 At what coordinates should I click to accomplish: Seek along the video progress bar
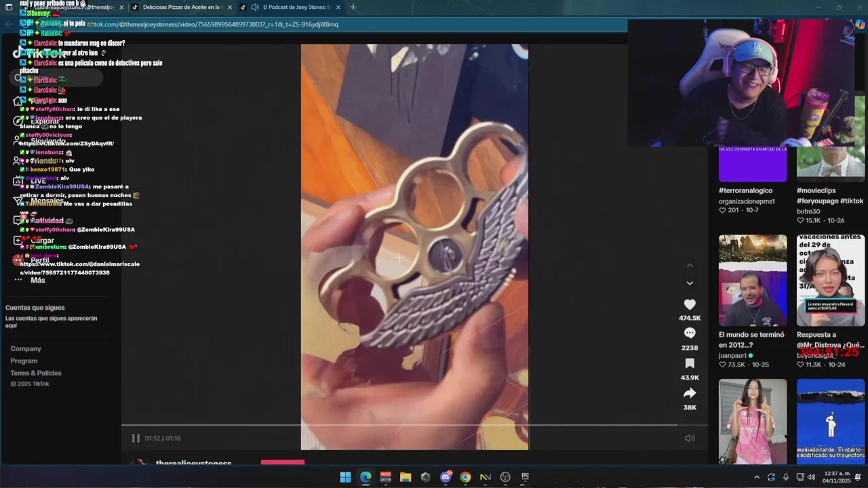pos(414,425)
